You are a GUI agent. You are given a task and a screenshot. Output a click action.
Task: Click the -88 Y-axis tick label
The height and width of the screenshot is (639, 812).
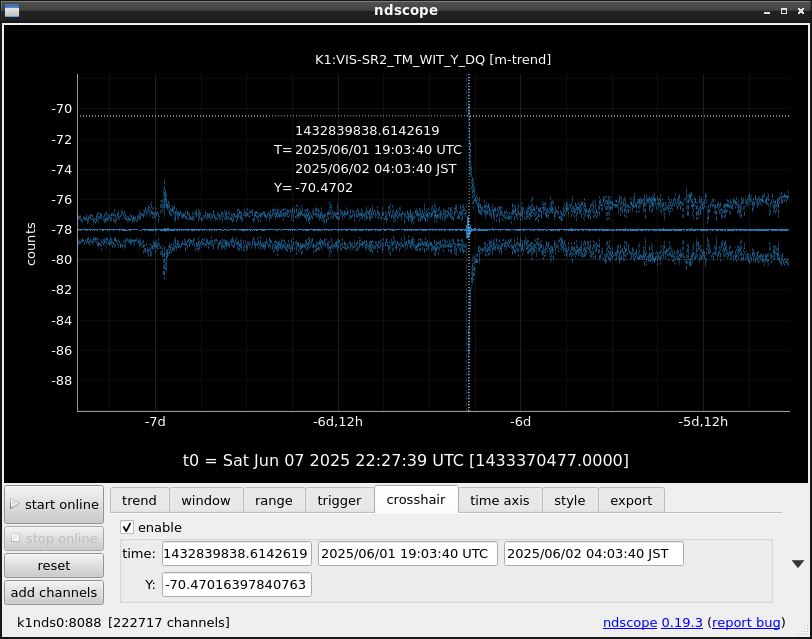[62, 381]
